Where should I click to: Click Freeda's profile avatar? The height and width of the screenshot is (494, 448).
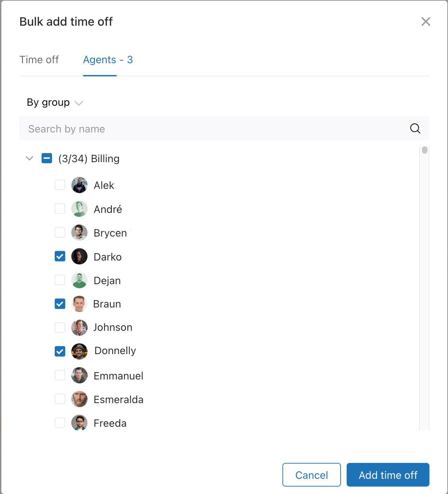pos(79,423)
